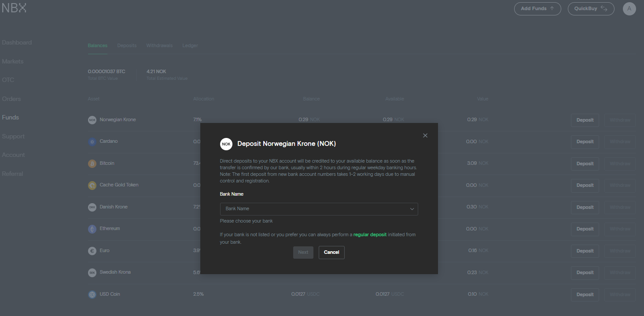
Task: Click the Swedish Krona asset icon
Action: [92, 272]
